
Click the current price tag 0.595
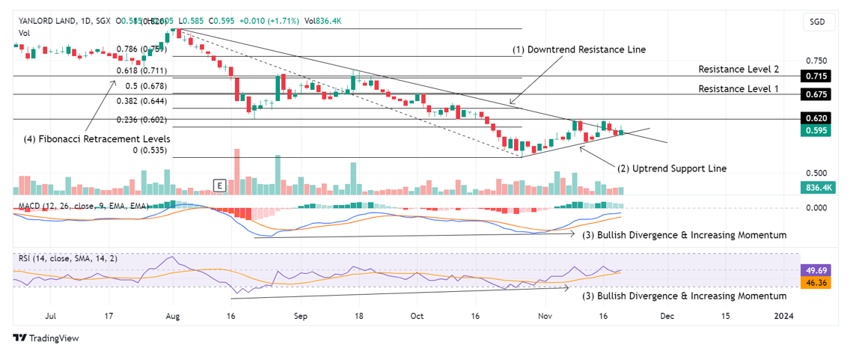(816, 131)
